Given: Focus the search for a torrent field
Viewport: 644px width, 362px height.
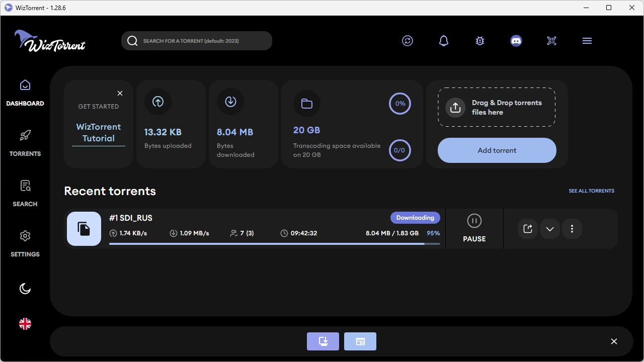Looking at the screenshot, I should click(197, 41).
